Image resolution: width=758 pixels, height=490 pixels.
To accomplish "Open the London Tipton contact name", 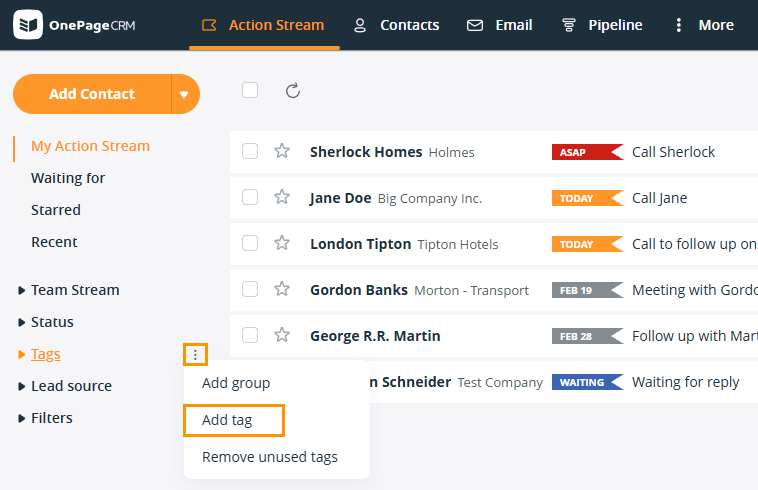I will point(360,244).
